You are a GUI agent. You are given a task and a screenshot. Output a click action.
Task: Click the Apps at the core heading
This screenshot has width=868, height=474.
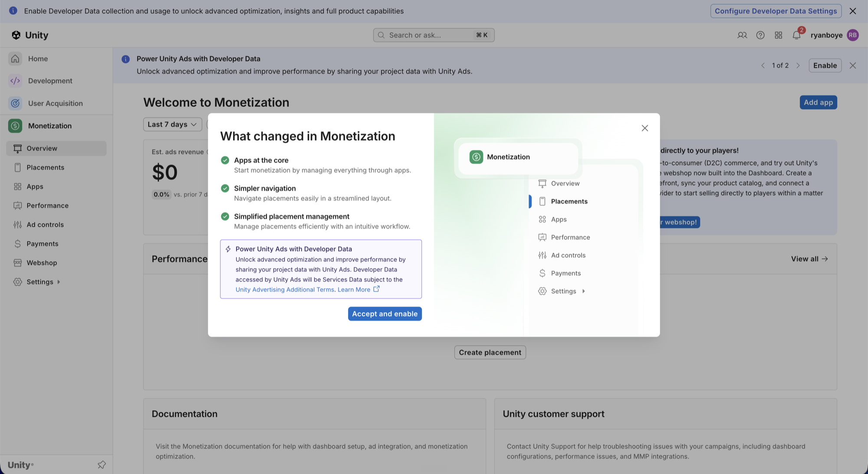(261, 160)
